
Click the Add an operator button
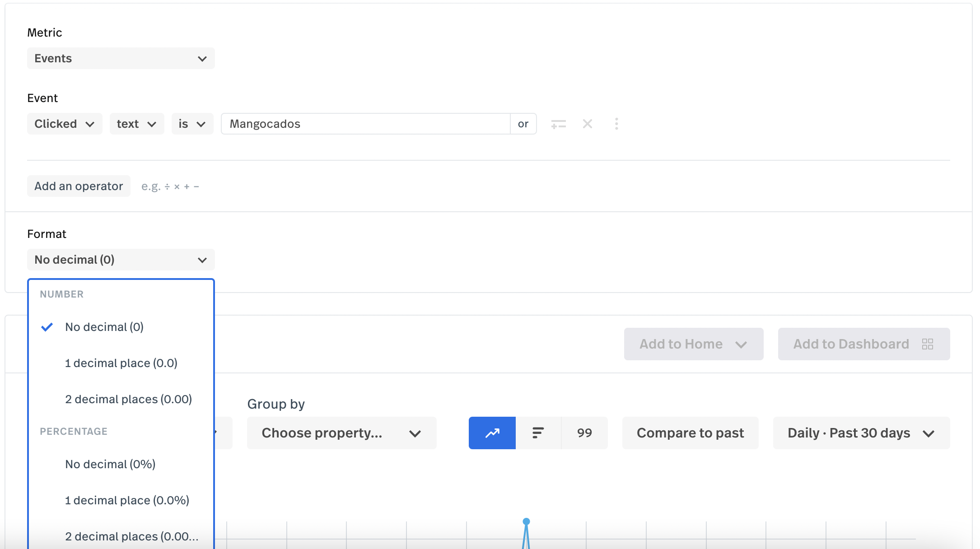[x=79, y=186]
